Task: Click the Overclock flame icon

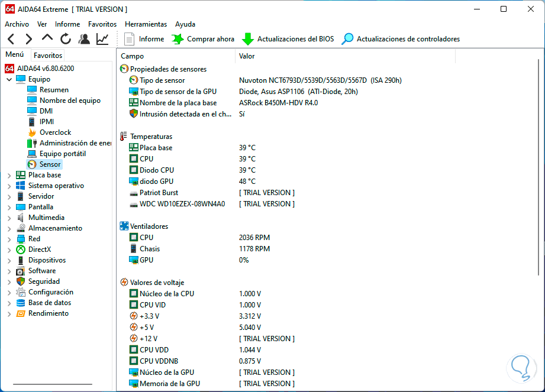Action: (x=32, y=132)
